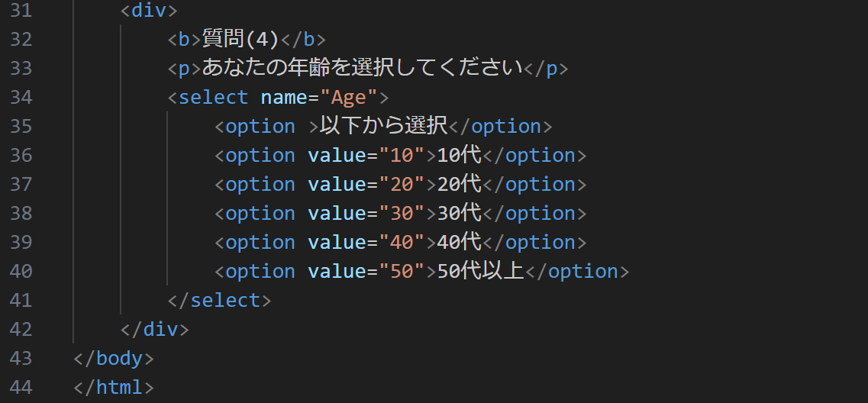The image size is (868, 403).
Task: Click line number 31 in gutter
Action: pos(21,11)
